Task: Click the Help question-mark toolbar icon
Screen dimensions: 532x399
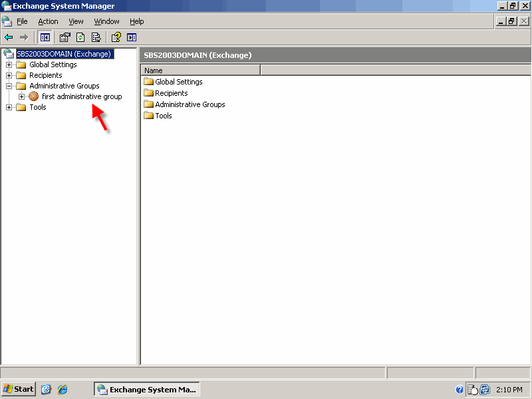Action: coord(116,37)
